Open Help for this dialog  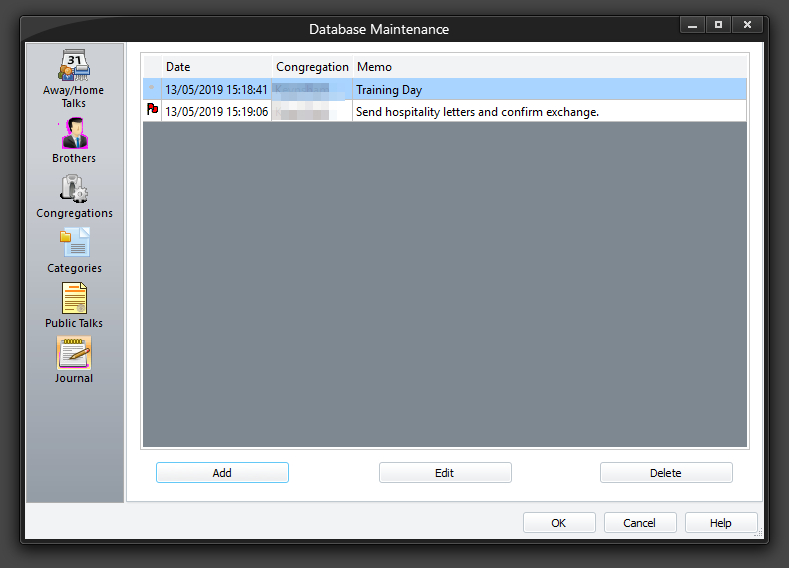click(721, 522)
